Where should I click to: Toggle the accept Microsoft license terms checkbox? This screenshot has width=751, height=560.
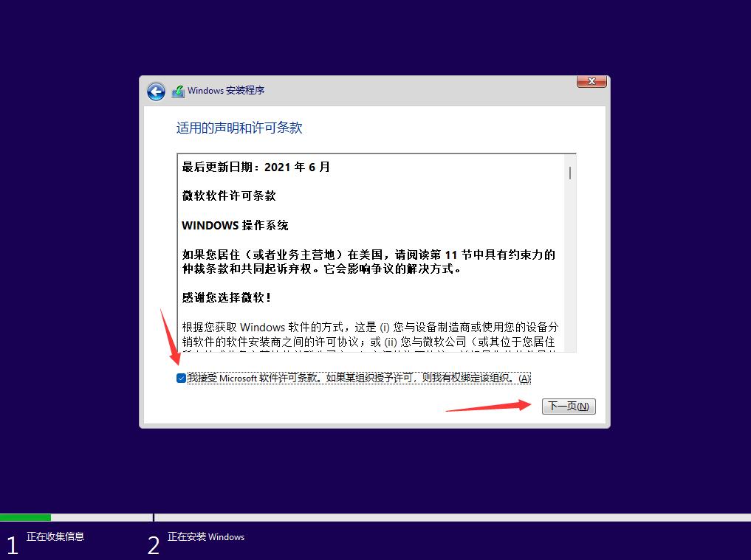[181, 378]
